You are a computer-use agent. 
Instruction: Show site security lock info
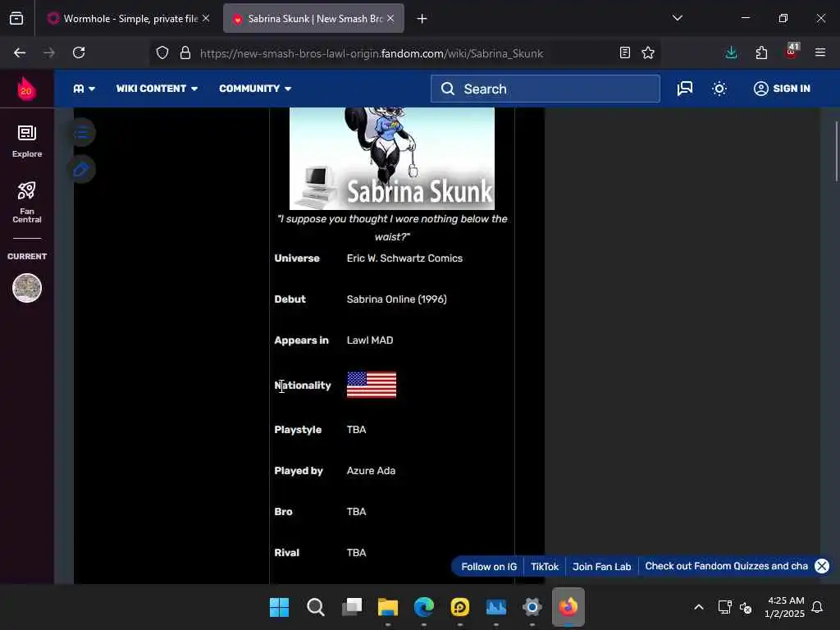185,52
